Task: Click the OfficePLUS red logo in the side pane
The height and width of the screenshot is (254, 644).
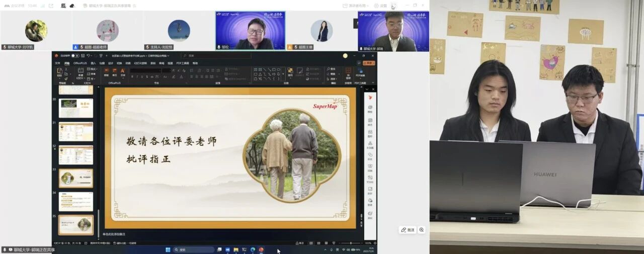Action: [370, 97]
